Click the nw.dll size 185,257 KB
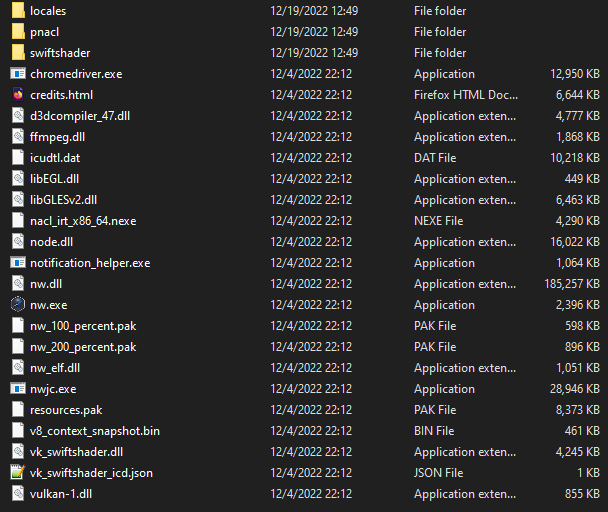The height and width of the screenshot is (512, 608). point(572,284)
